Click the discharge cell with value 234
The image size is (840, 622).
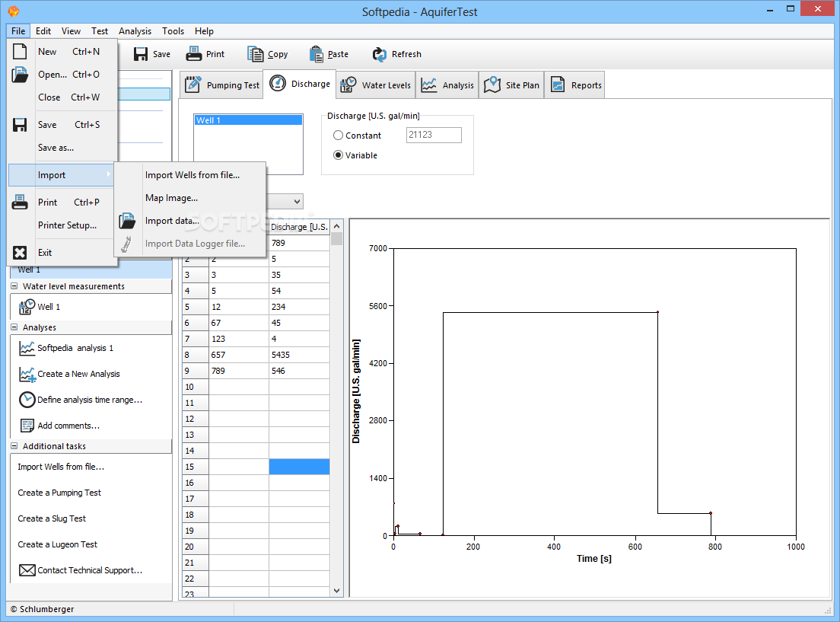299,307
